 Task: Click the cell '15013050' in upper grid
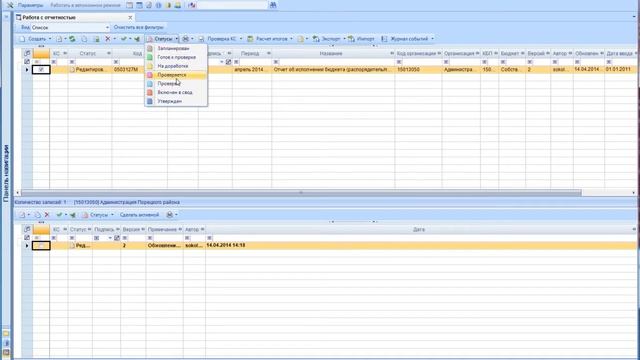click(418, 70)
